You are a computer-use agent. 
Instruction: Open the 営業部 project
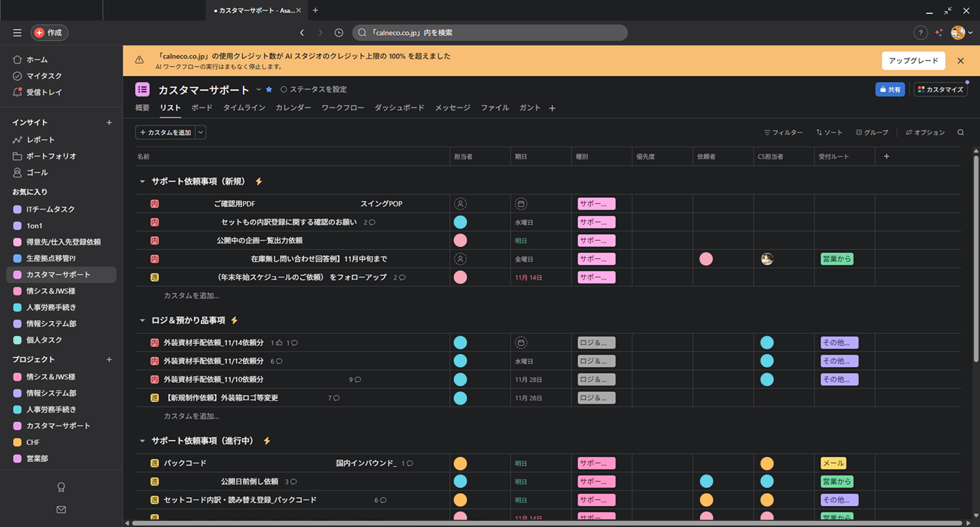(x=37, y=458)
